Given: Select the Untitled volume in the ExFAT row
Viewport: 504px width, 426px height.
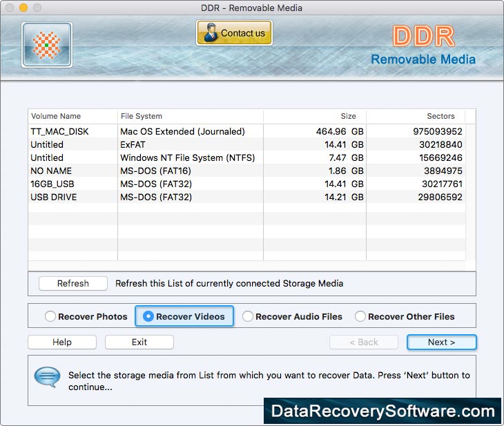Looking at the screenshot, I should [247, 145].
